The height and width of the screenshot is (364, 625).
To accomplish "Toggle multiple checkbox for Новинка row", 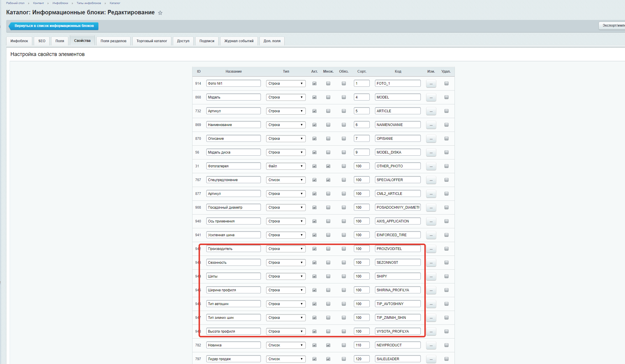I will point(328,345).
